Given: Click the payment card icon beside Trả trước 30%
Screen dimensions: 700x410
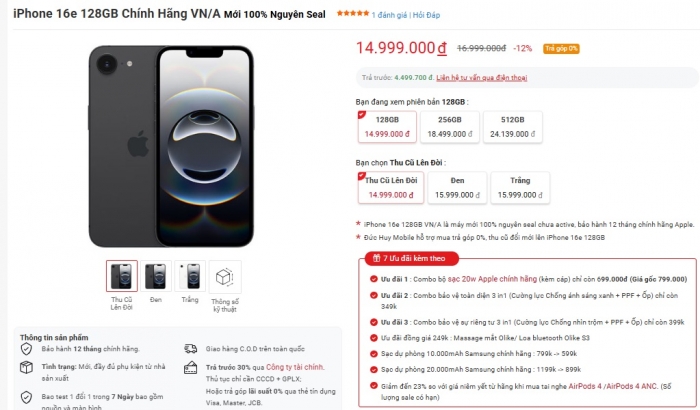Looking at the screenshot, I should click(x=190, y=367).
